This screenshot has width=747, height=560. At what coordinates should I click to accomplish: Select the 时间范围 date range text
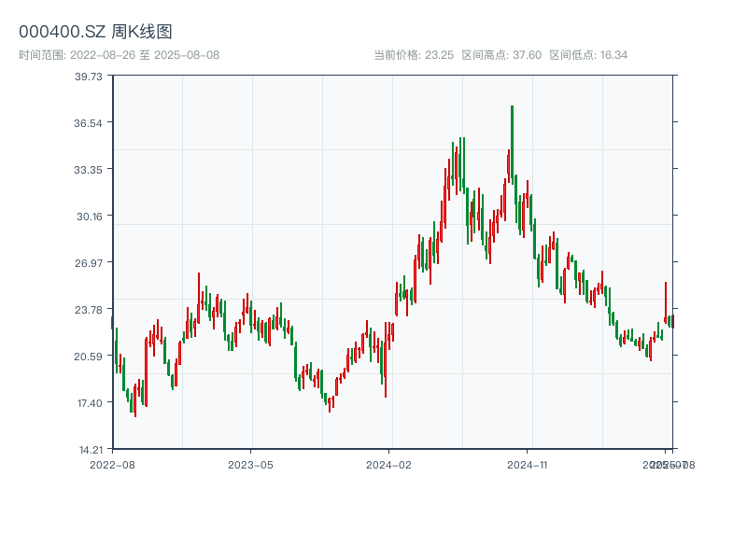click(119, 55)
